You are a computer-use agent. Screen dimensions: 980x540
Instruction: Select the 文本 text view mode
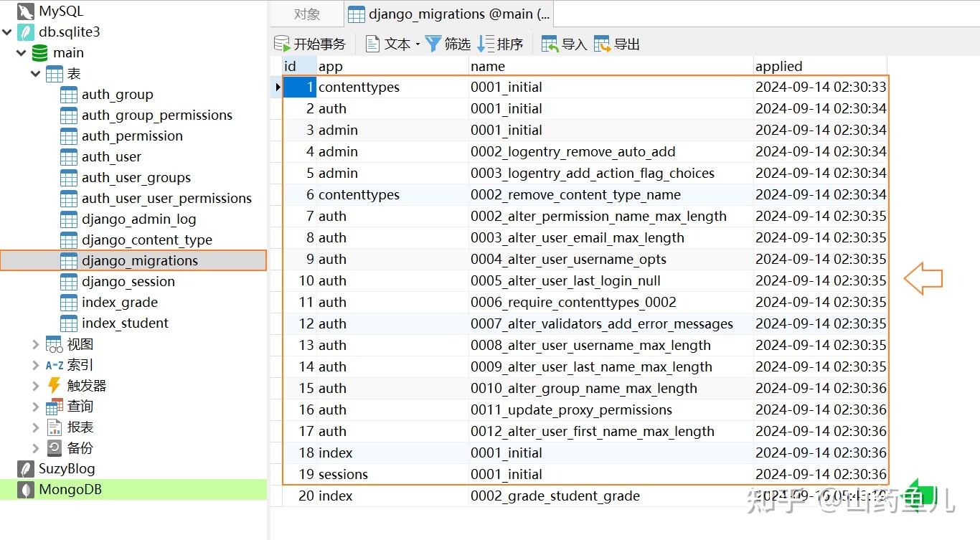pos(387,44)
